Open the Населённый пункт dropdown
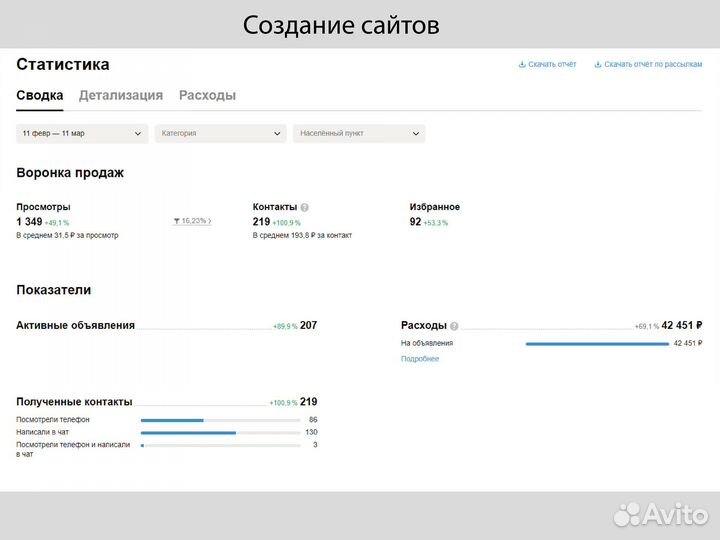720x540 pixels. pos(359,134)
